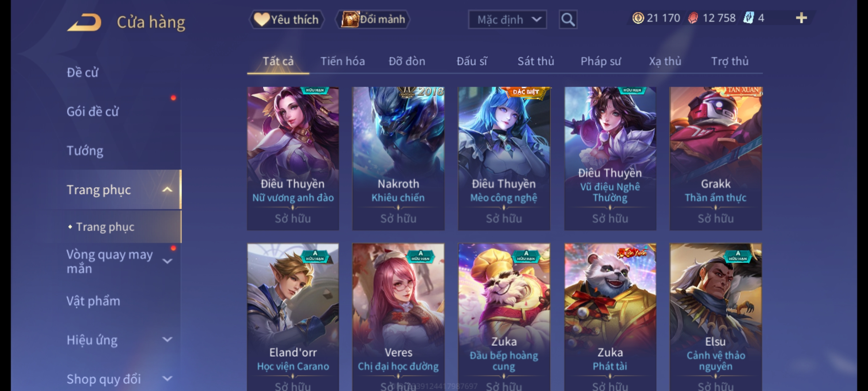Open Đổi mảnh fragment exchange

click(x=373, y=20)
